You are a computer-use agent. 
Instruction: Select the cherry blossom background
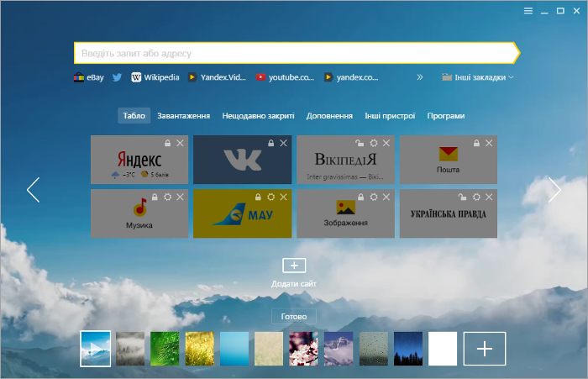point(304,349)
